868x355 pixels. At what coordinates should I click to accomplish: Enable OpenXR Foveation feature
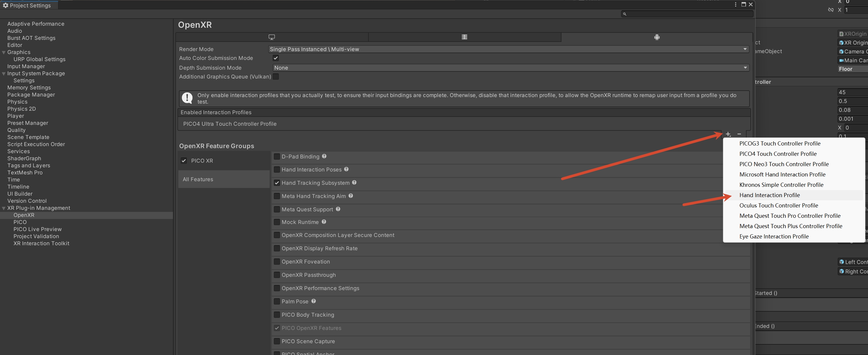[277, 261]
